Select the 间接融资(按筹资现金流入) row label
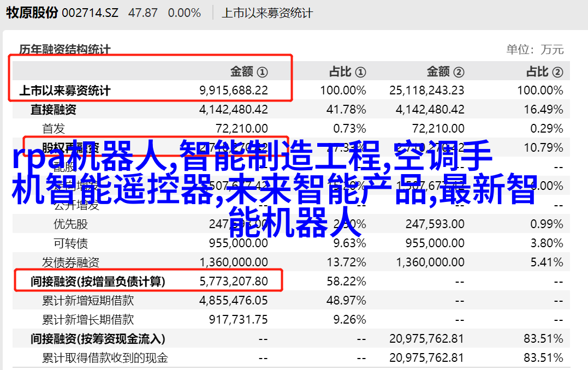588x370 pixels. (x=98, y=339)
